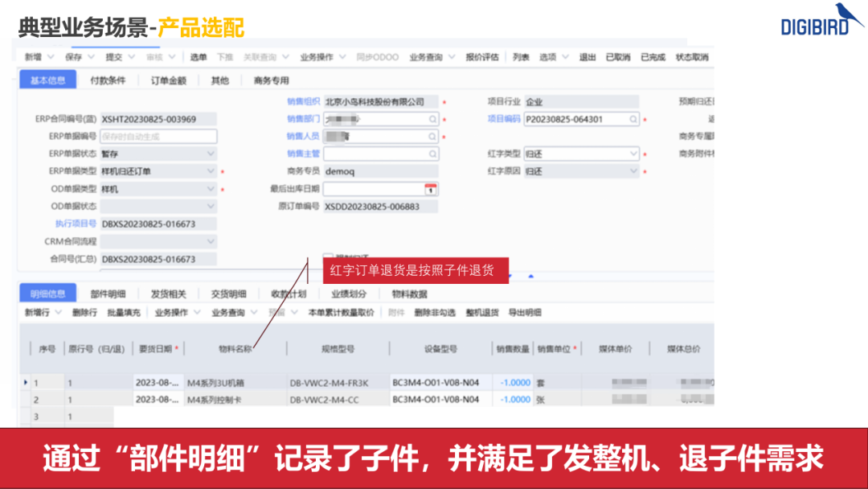Open the 交货明细 tab
Screen dimensions: 868x489
tap(228, 294)
